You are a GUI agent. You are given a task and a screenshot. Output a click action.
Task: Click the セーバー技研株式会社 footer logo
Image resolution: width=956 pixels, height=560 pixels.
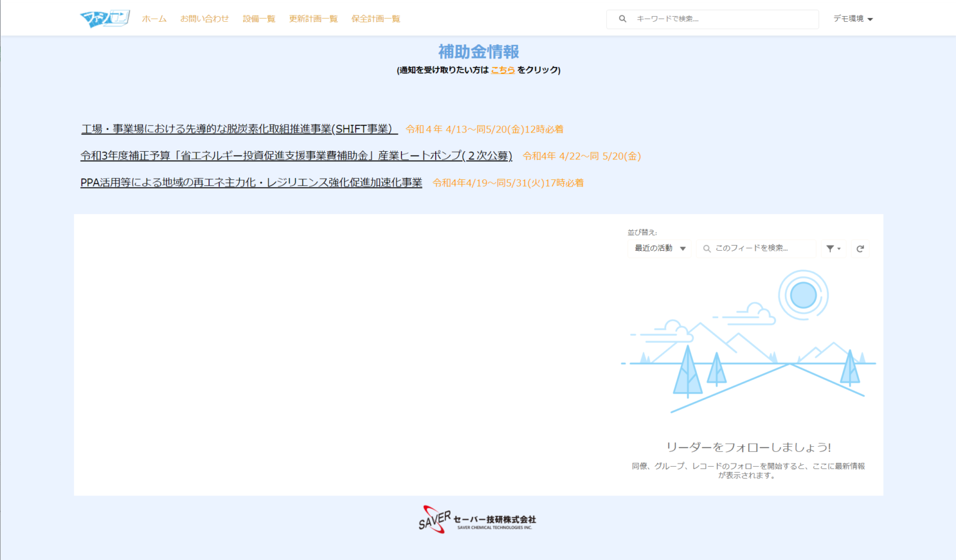coord(477,520)
